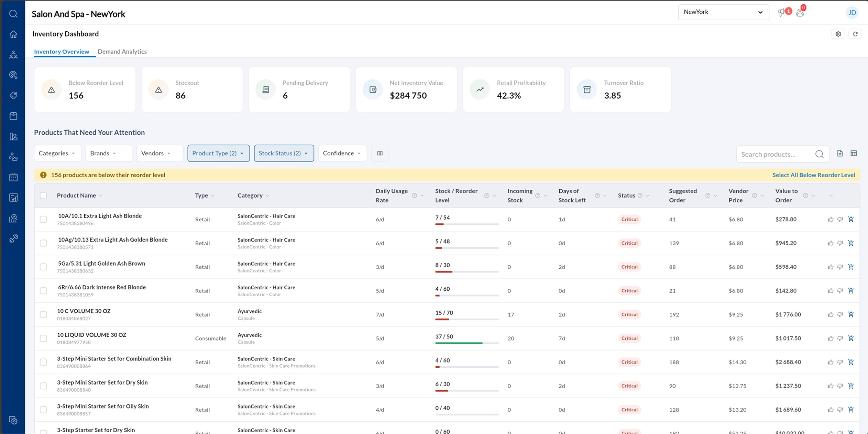This screenshot has height=434, width=868.
Task: Select the Inventory Overview tab
Action: [62, 52]
